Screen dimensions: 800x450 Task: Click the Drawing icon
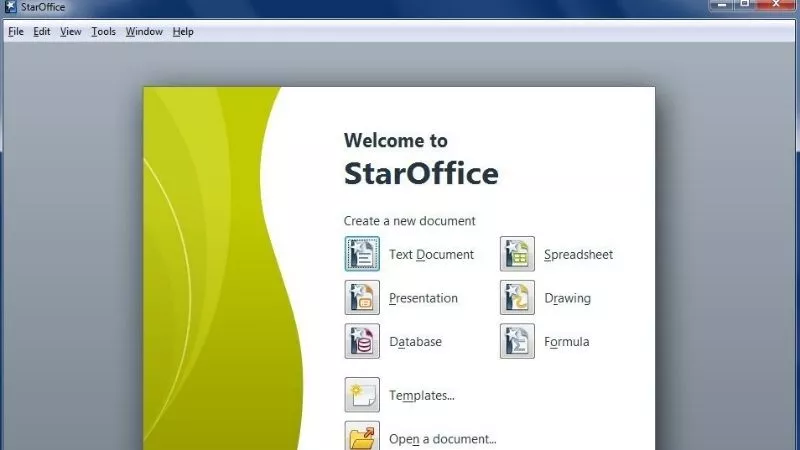click(517, 298)
